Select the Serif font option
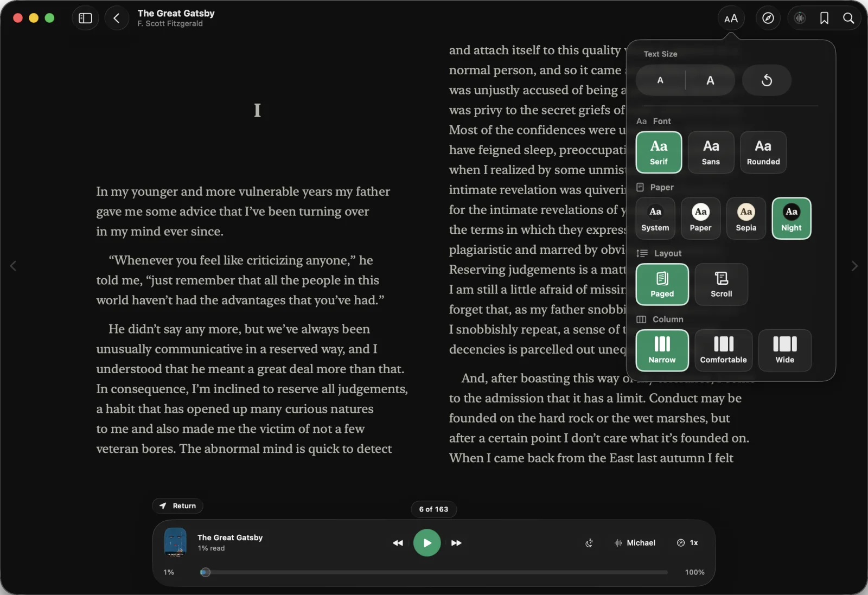This screenshot has height=595, width=868. point(659,152)
